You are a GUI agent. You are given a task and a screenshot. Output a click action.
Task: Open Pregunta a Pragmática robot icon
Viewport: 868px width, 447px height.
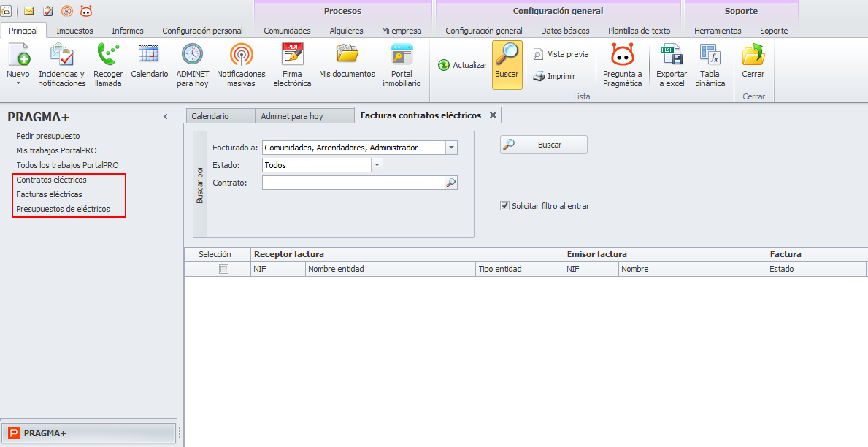622,55
